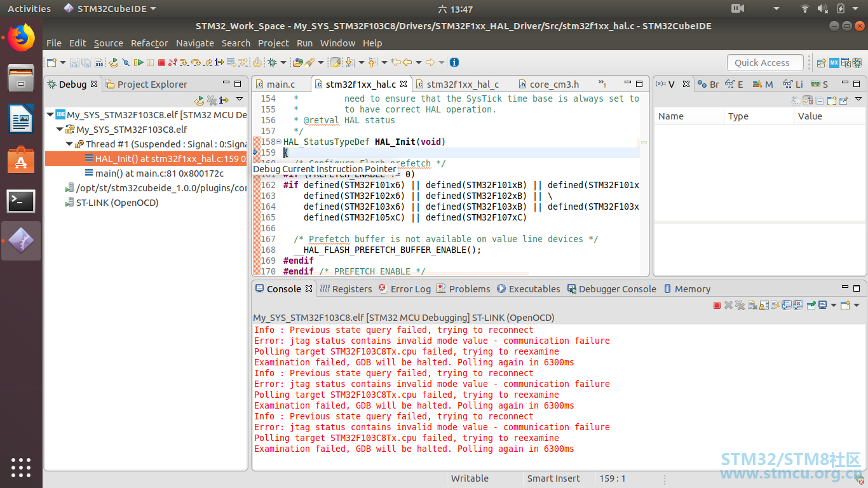Open the Debug view menu triangle
This screenshot has height=488, width=868.
click(240, 99)
